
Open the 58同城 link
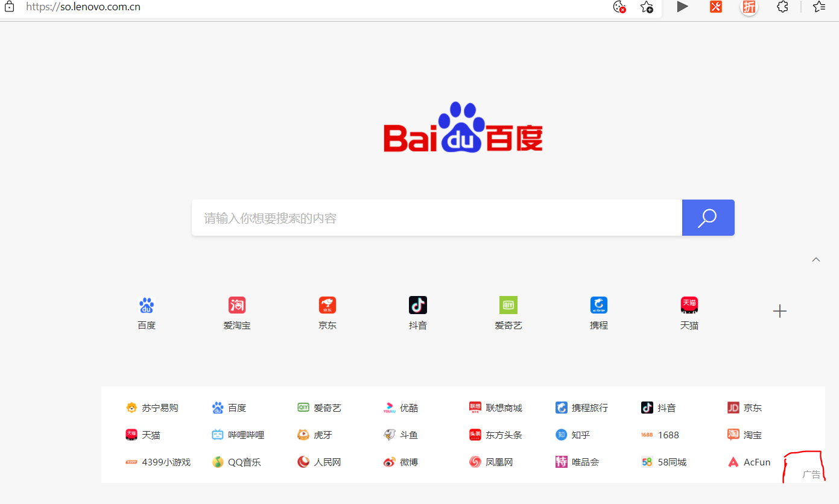[664, 462]
